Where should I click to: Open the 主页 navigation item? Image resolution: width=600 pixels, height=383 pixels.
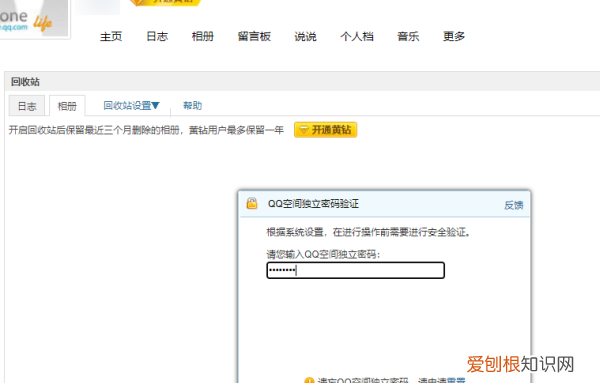[111, 36]
